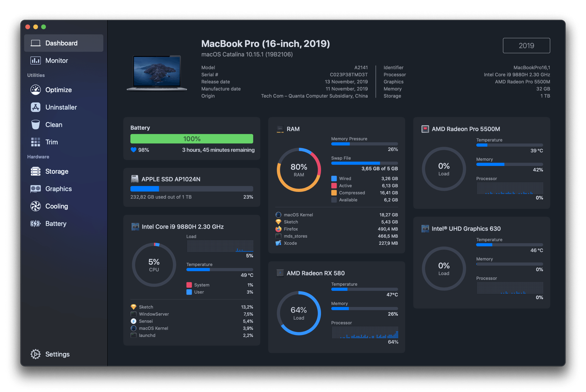586x392 pixels.
Task: Click the red Active memory color swatch
Action: pyautogui.click(x=334, y=185)
